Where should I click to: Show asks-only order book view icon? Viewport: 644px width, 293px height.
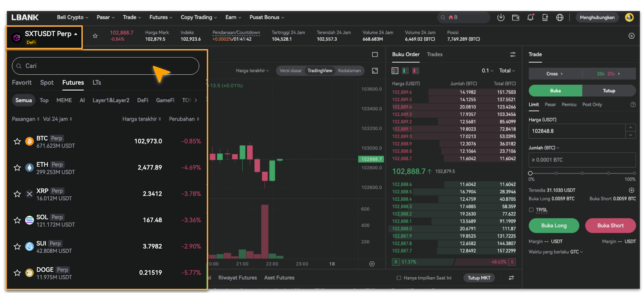tap(416, 71)
